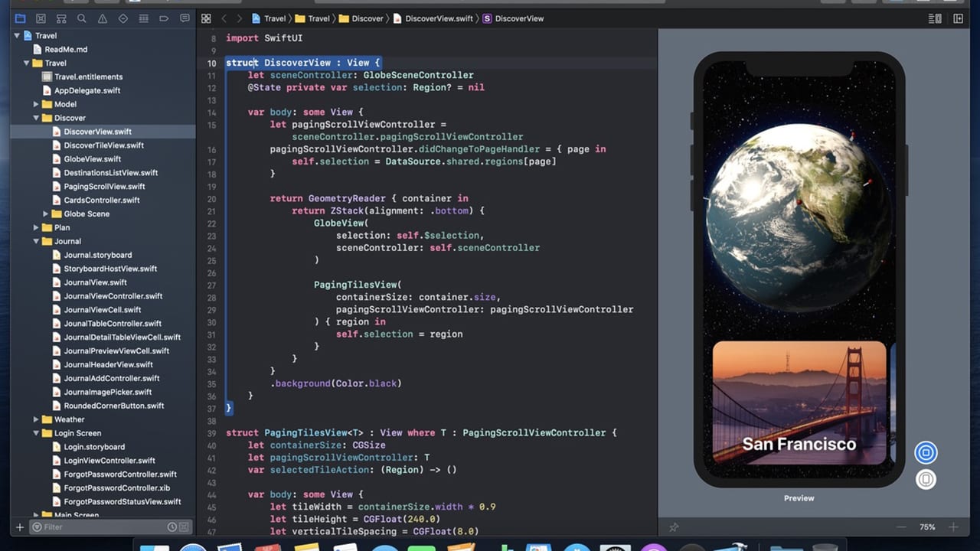Show recently modified files filter
Image resolution: width=980 pixels, height=551 pixels.
172,527
